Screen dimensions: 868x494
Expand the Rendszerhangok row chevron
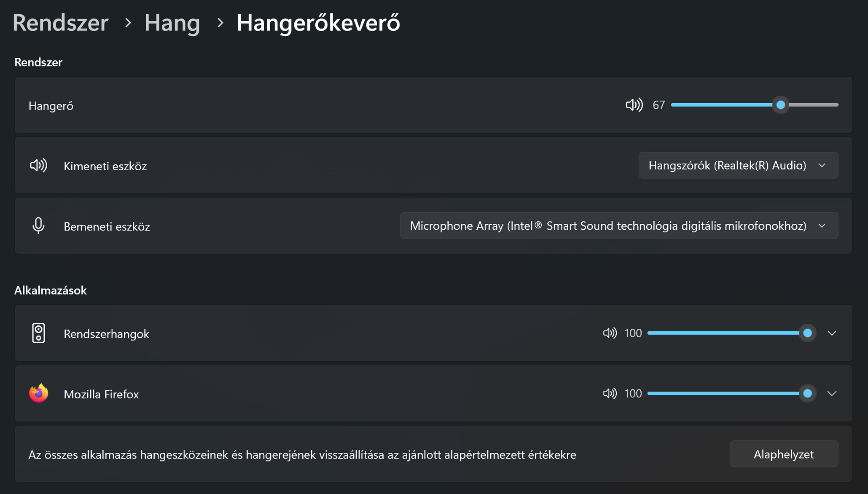(x=832, y=333)
